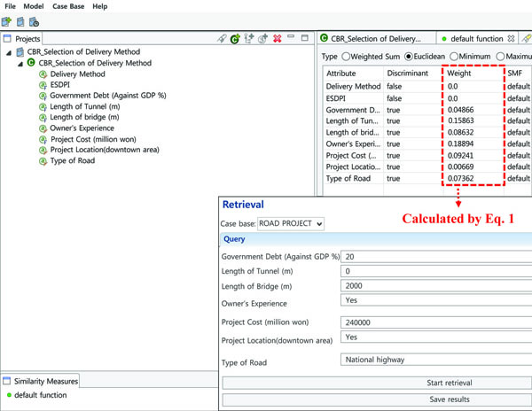This screenshot has width=532, height=411.
Task: Click the green concept icon in the tree
Action: click(31, 63)
